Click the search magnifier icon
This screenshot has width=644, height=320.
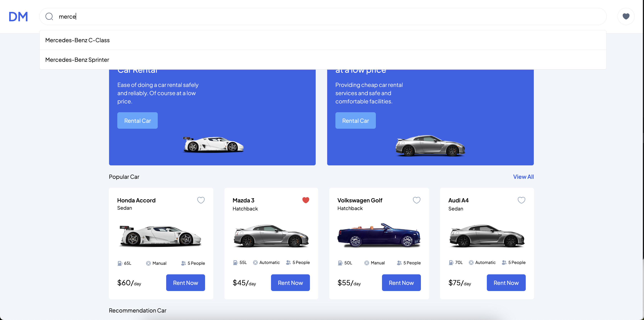49,16
